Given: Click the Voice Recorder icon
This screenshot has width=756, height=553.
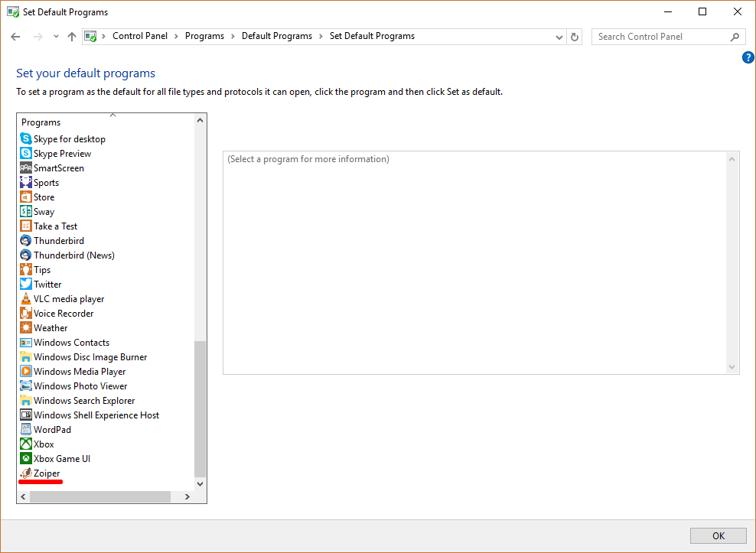Looking at the screenshot, I should tap(26, 314).
